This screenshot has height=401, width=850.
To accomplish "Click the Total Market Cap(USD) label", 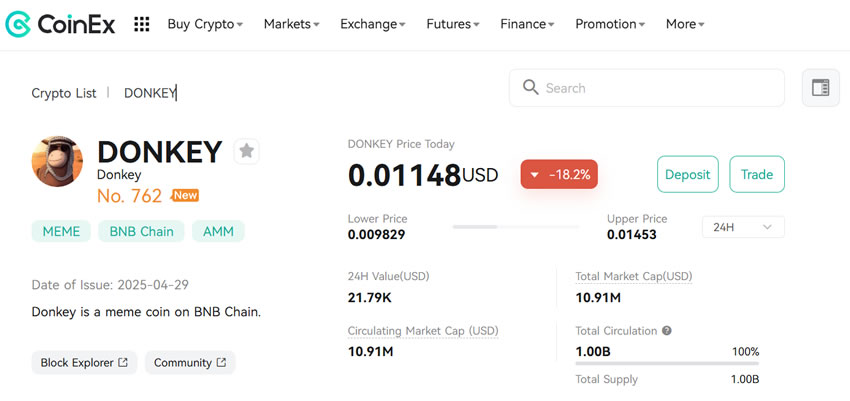I will [634, 276].
